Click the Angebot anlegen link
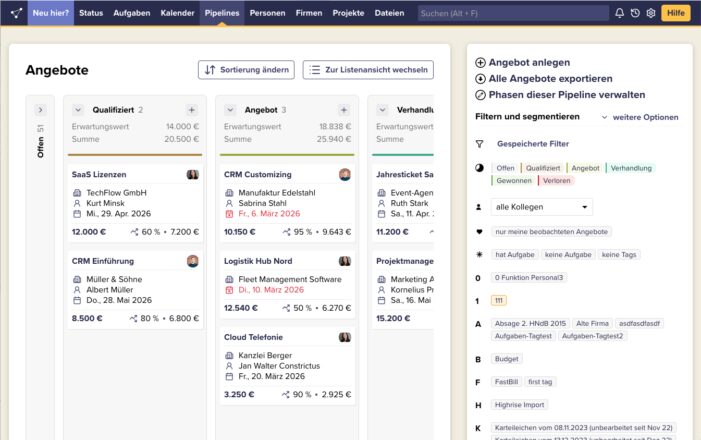 click(x=529, y=63)
